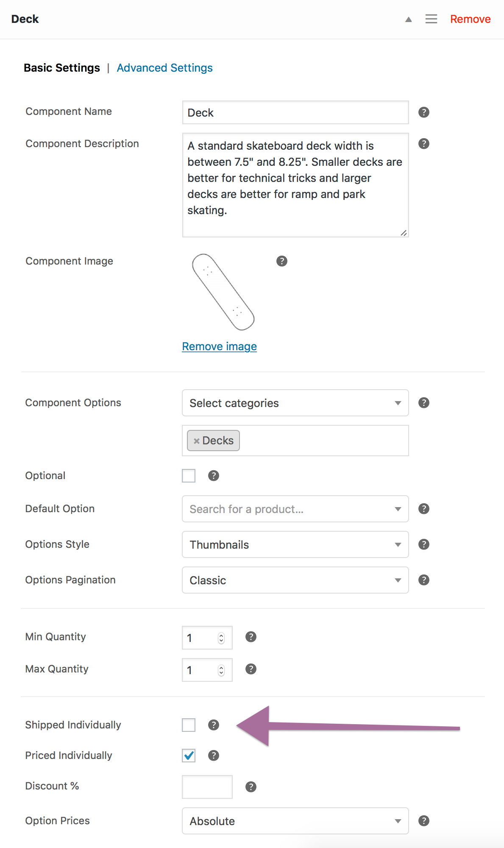Click help icon next to Component Name
The width and height of the screenshot is (504, 848).
click(423, 112)
